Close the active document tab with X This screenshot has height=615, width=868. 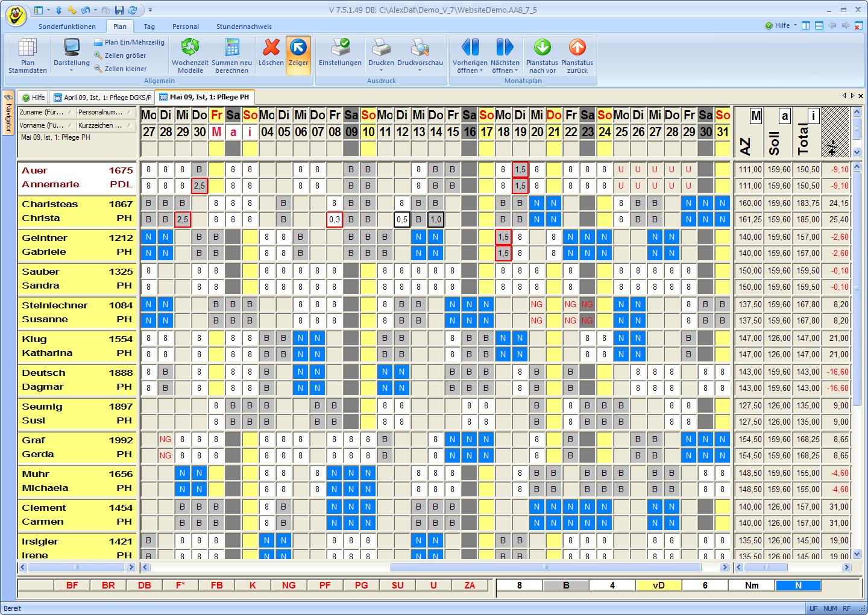click(861, 96)
